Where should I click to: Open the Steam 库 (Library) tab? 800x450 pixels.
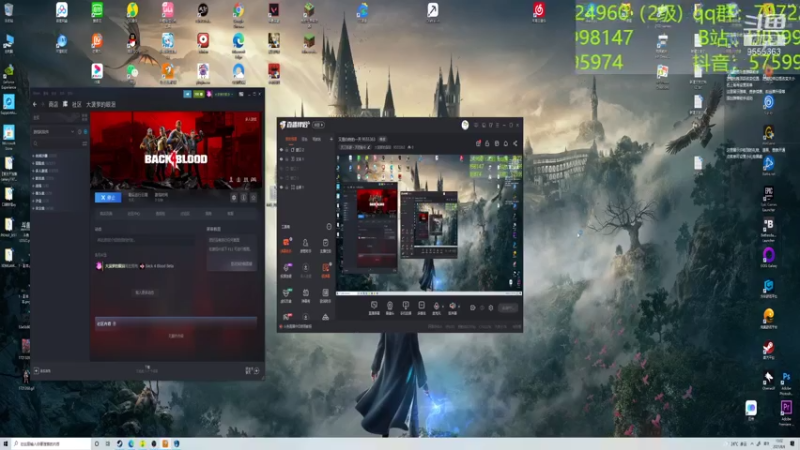(x=65, y=104)
